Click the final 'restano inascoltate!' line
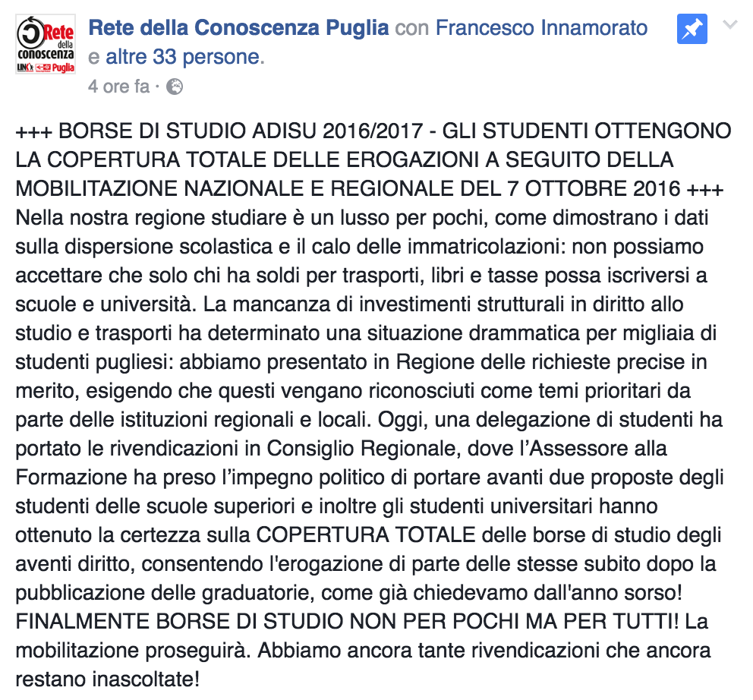 [107, 679]
